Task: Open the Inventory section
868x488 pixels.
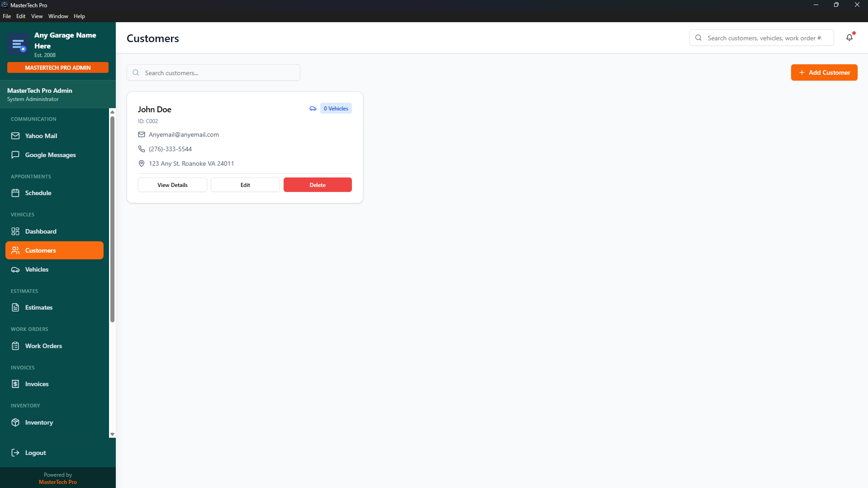Action: [38, 422]
